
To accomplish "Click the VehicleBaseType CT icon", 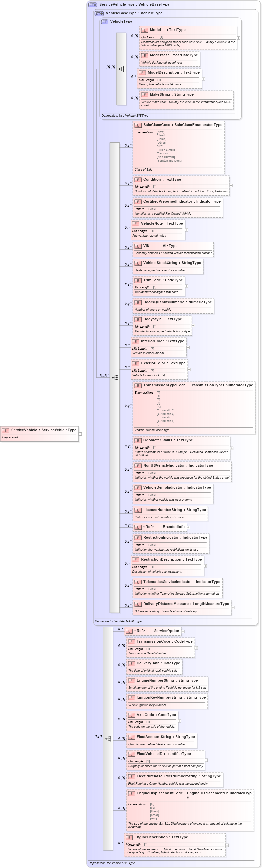I will point(99,14).
